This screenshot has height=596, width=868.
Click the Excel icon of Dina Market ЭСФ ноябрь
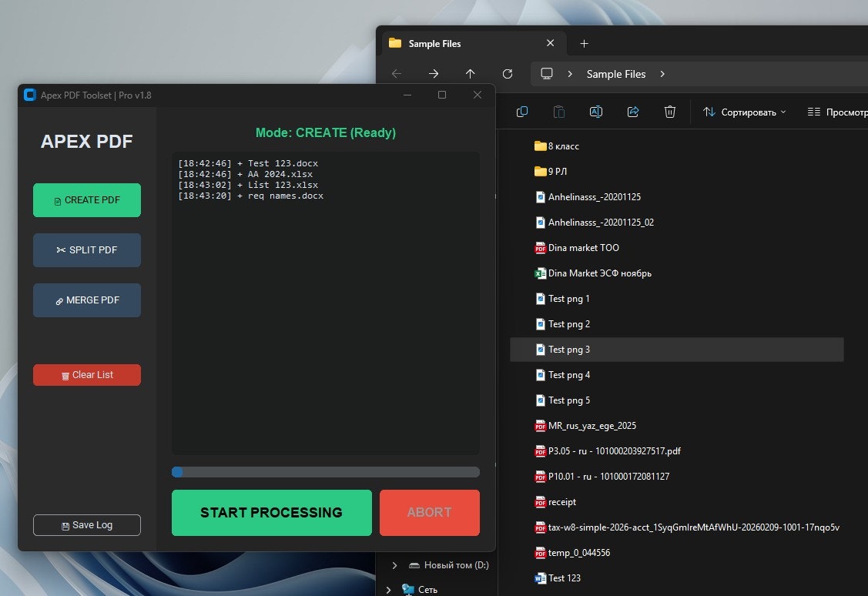541,273
